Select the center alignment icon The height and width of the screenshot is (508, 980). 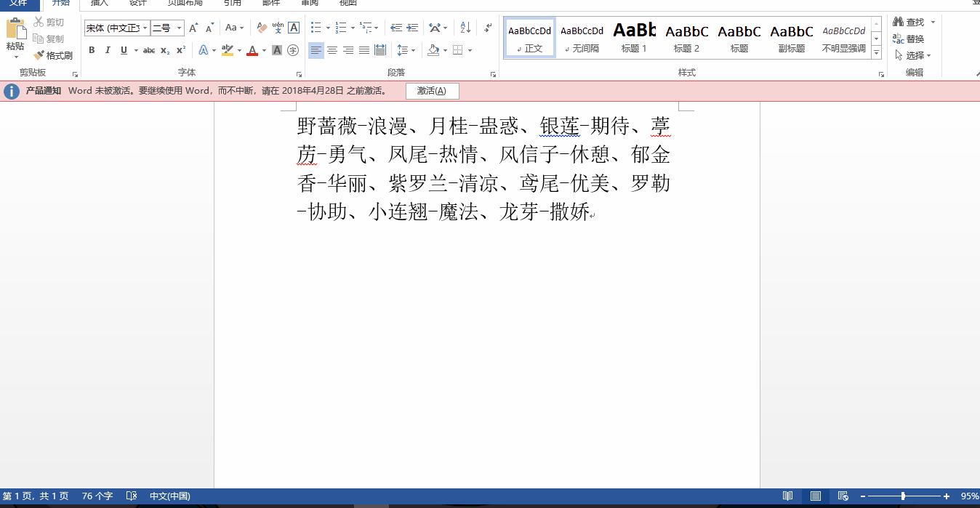[x=332, y=50]
